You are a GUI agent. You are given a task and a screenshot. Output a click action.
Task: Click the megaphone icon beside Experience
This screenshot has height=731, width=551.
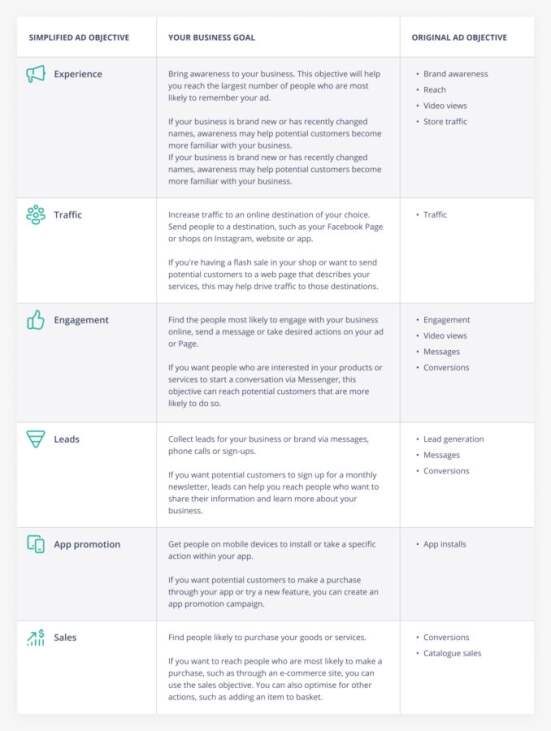[x=36, y=74]
